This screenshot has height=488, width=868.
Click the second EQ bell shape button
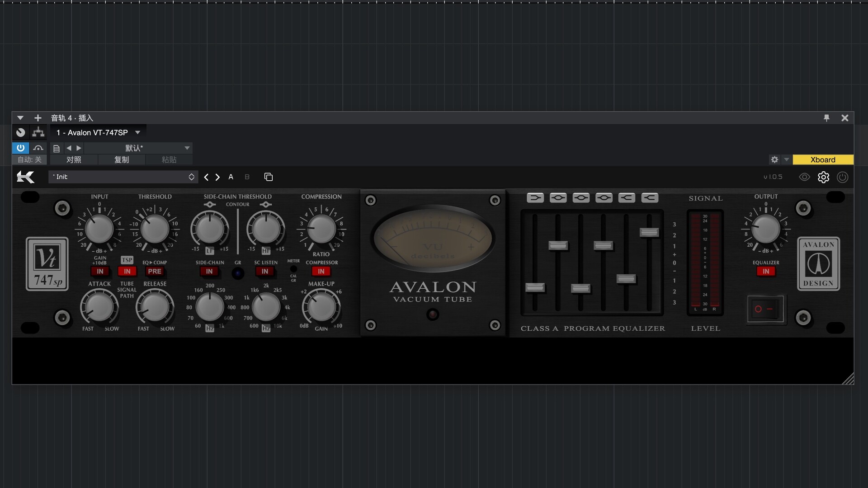558,198
